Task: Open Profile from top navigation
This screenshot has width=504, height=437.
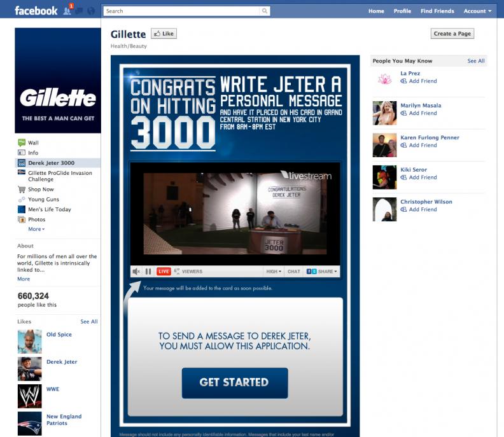Action: [402, 11]
